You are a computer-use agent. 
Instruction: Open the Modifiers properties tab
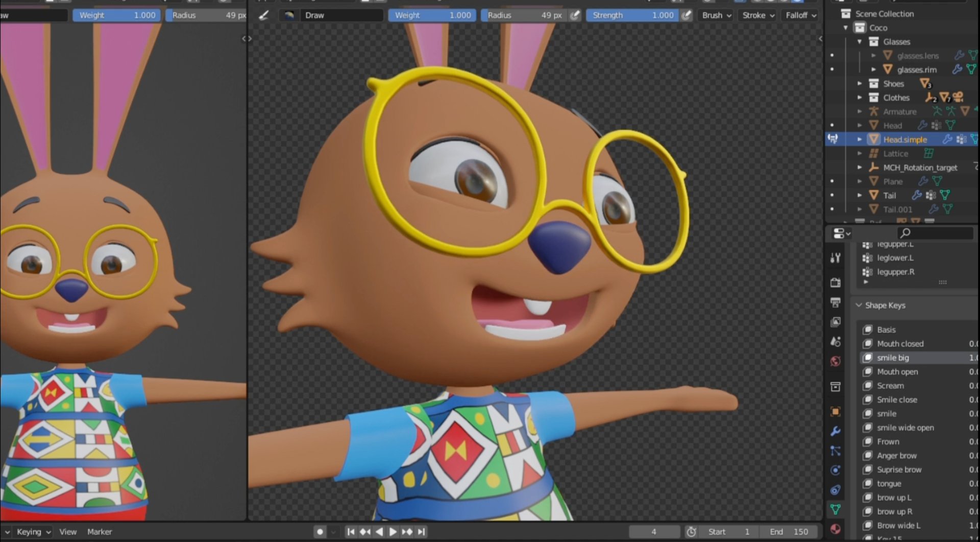836,431
